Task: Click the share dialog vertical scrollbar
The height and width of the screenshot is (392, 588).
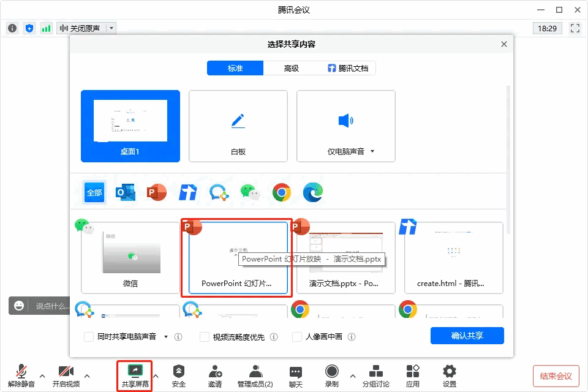Action: click(x=508, y=160)
